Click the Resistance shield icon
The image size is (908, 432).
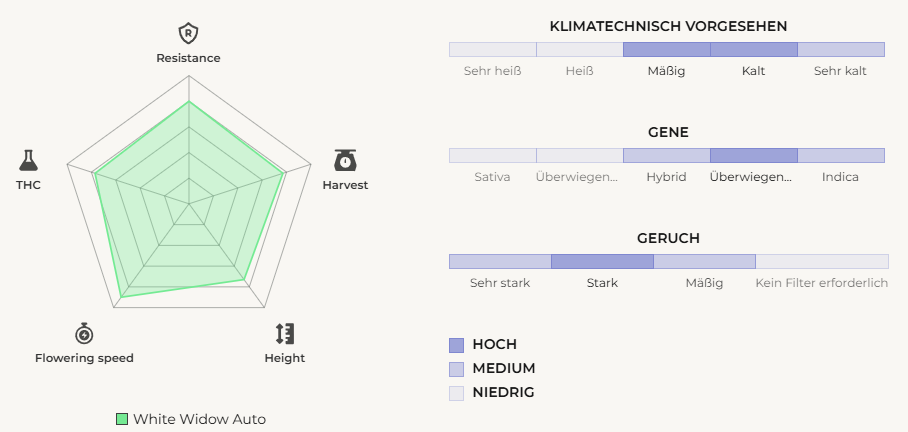pos(188,34)
